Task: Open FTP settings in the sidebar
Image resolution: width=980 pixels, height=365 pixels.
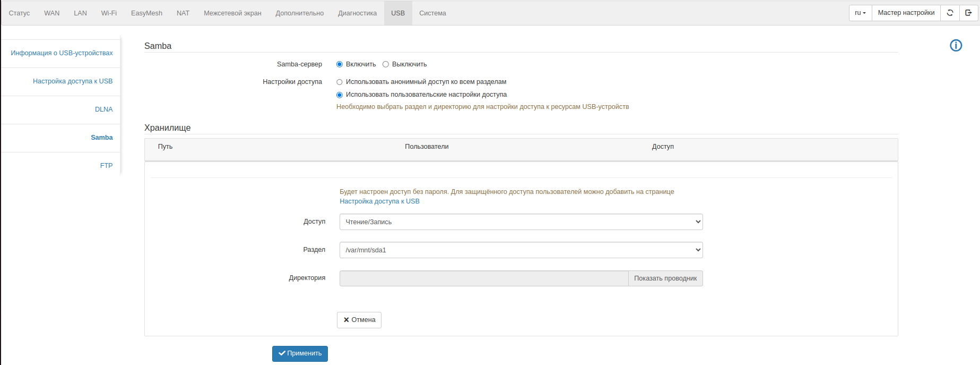Action: [106, 166]
